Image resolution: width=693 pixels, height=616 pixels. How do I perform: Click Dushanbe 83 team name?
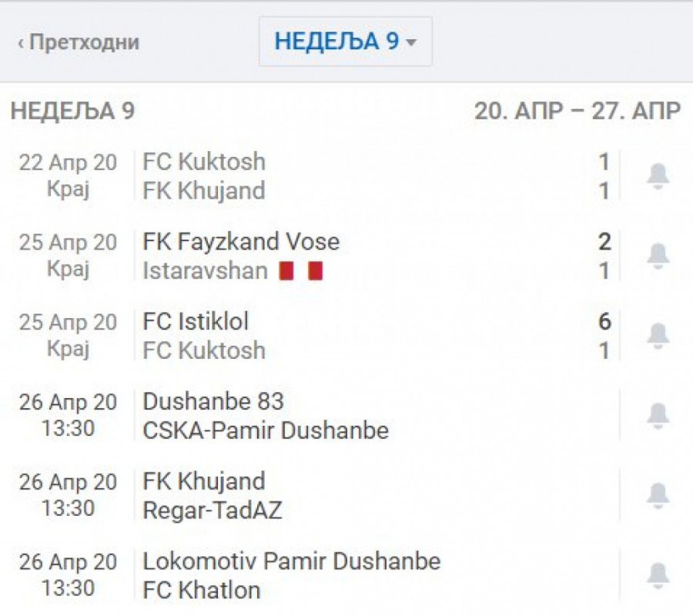[x=213, y=401]
